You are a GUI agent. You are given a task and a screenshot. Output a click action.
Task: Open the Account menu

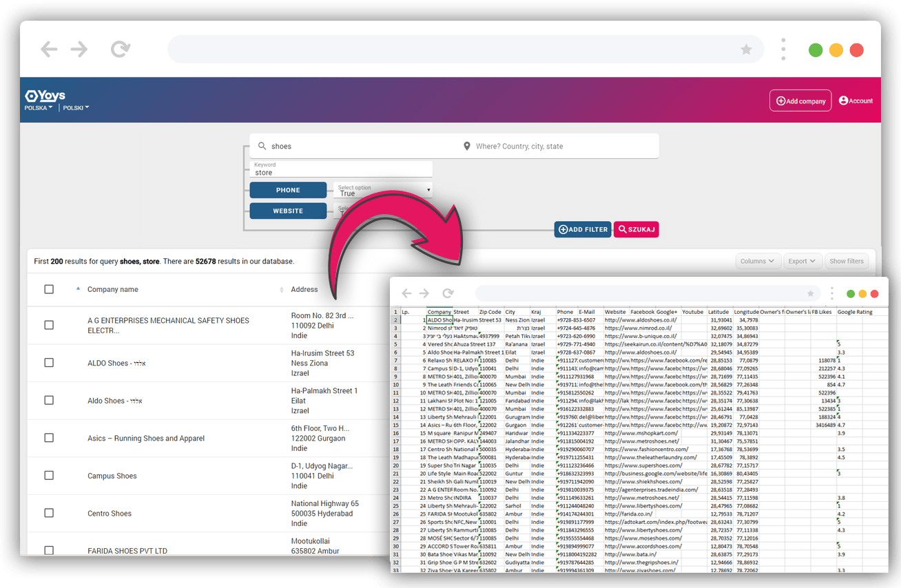(856, 101)
